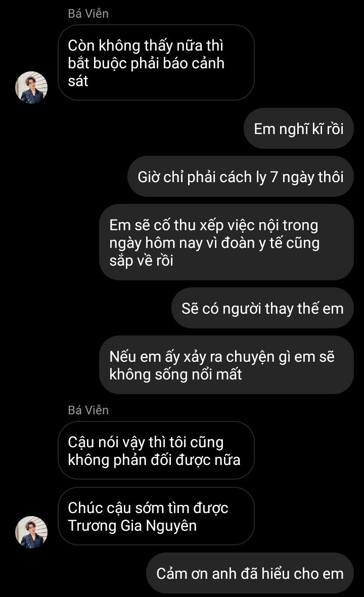Click the top Bá Viễn sender name
Image resolution: width=364 pixels, height=597 pixels.
point(88,14)
